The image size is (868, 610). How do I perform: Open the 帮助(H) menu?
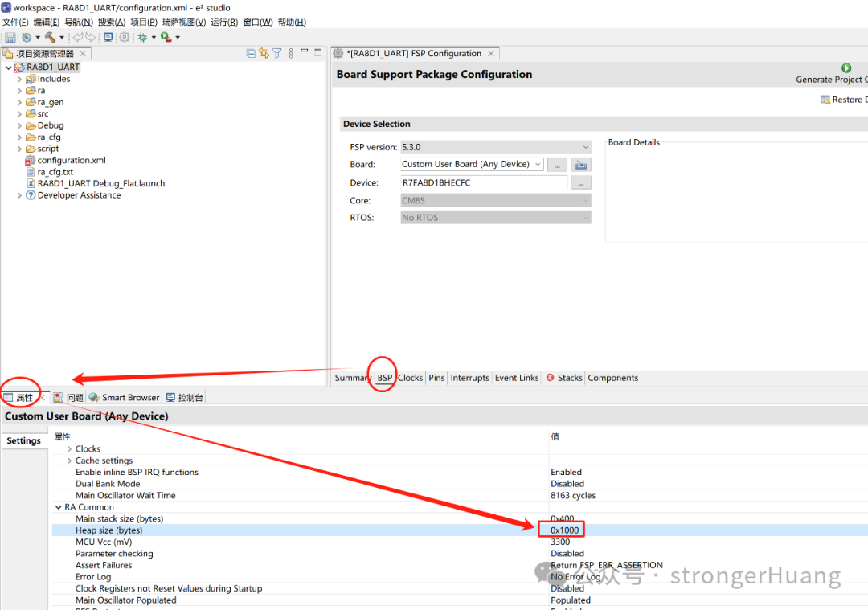click(292, 23)
